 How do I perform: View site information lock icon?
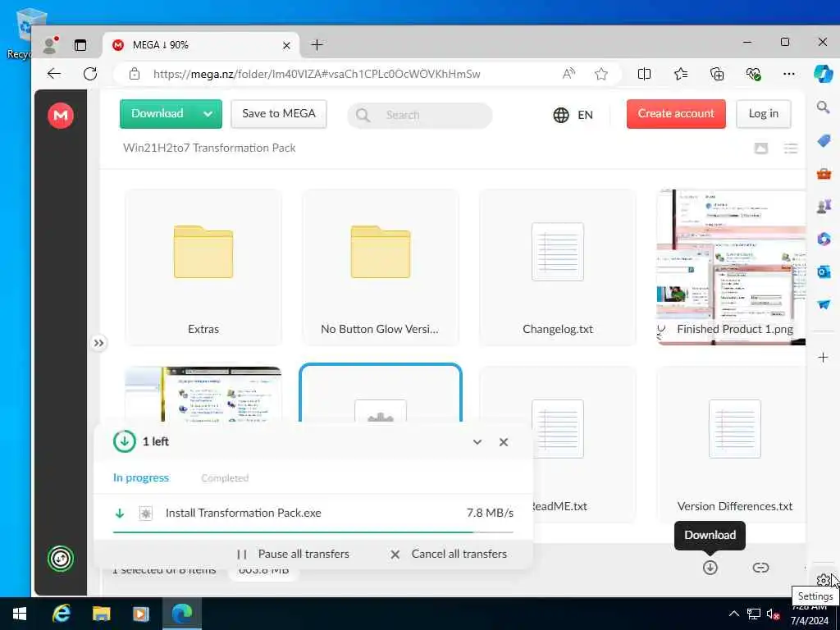[x=135, y=74]
